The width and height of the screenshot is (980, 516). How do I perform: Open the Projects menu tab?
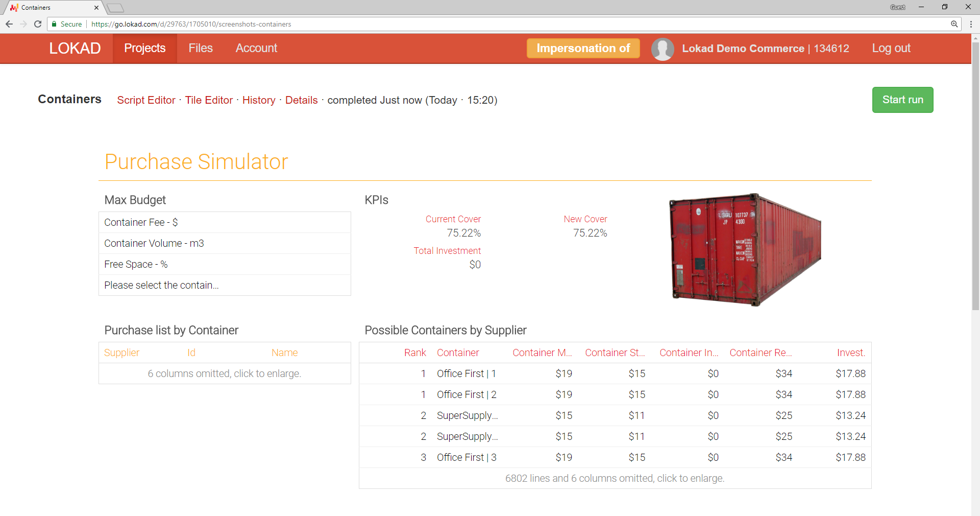click(144, 49)
